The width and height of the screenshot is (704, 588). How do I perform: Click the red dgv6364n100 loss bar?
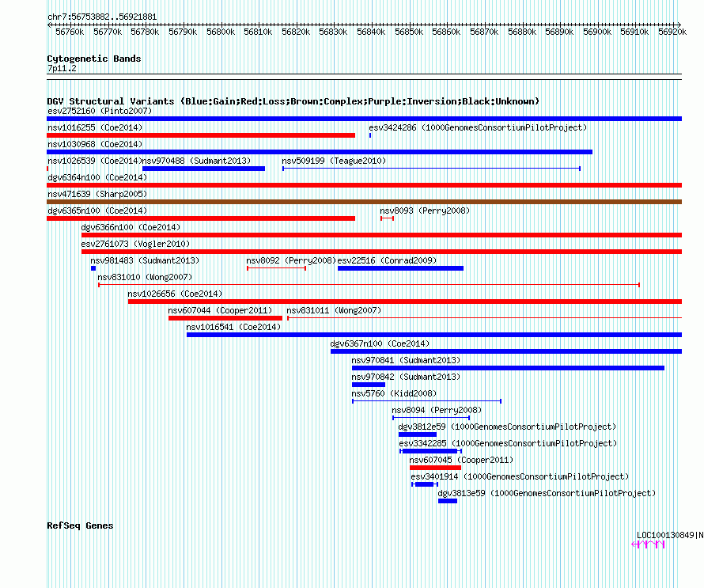[x=364, y=185]
